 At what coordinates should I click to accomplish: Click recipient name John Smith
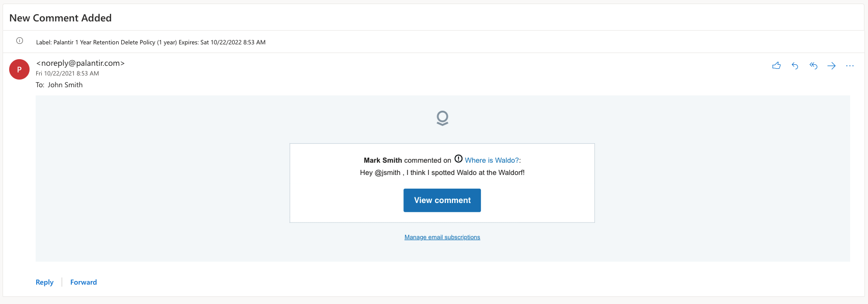click(65, 85)
